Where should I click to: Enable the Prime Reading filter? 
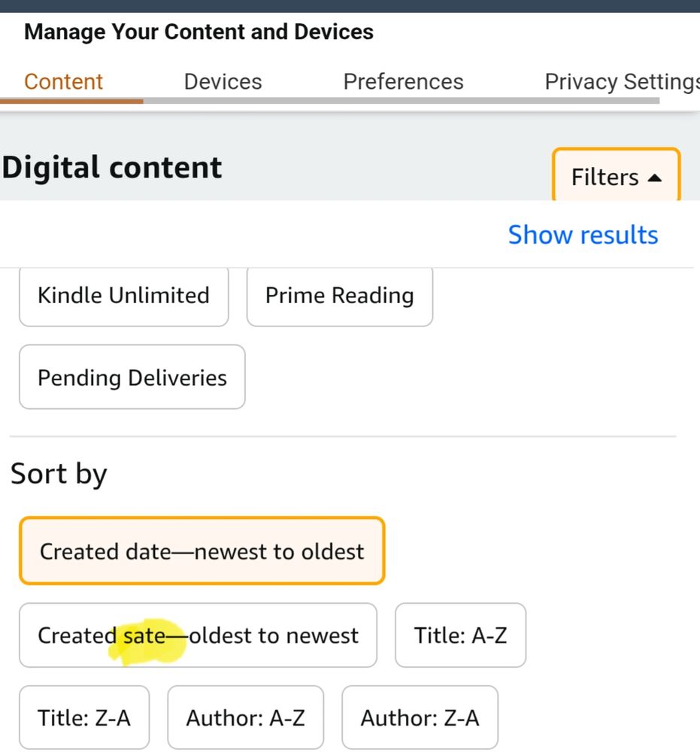(x=339, y=295)
